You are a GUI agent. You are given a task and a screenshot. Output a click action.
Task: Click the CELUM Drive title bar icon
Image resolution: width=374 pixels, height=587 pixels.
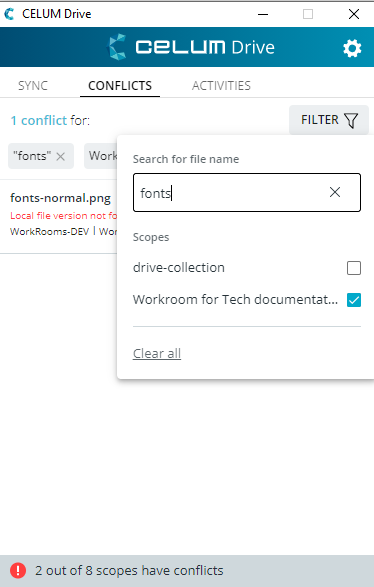tap(9, 14)
